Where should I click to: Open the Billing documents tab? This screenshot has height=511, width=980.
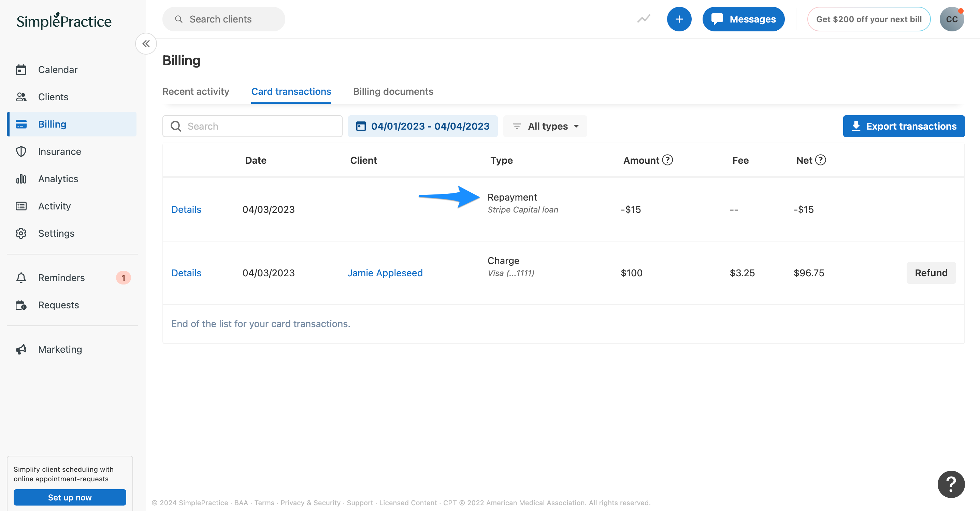(x=393, y=92)
